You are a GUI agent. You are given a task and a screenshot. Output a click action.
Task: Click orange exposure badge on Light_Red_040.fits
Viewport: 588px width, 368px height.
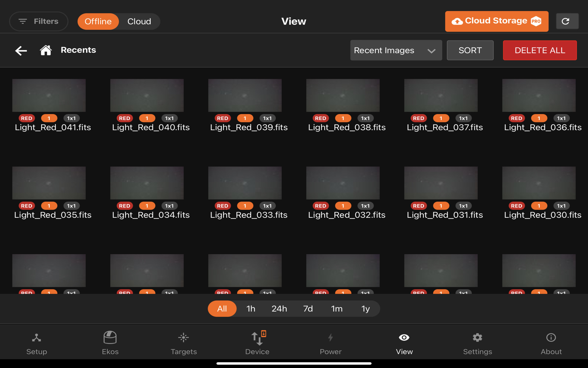tap(147, 118)
